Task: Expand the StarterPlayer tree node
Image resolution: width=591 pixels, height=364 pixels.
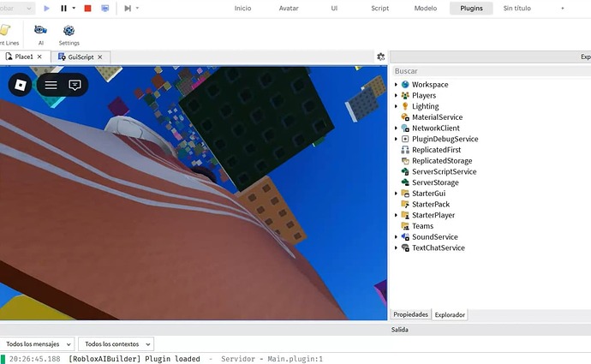Action: (396, 215)
